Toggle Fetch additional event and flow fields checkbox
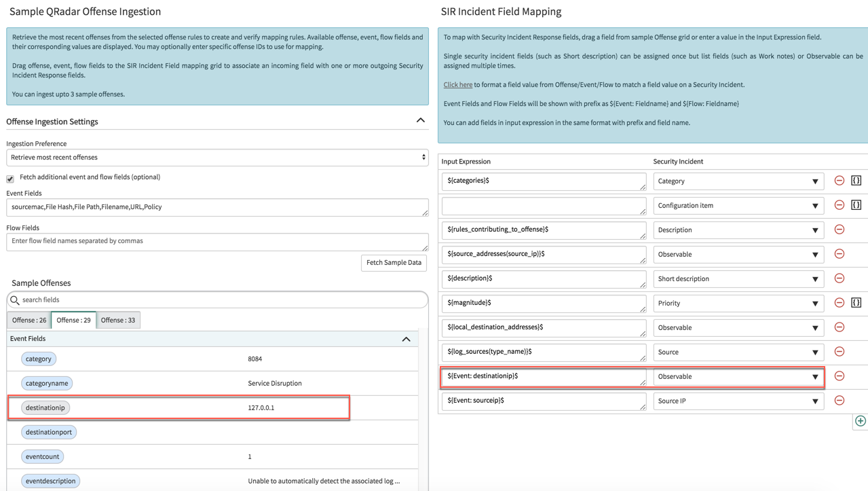The height and width of the screenshot is (491, 868). point(10,179)
